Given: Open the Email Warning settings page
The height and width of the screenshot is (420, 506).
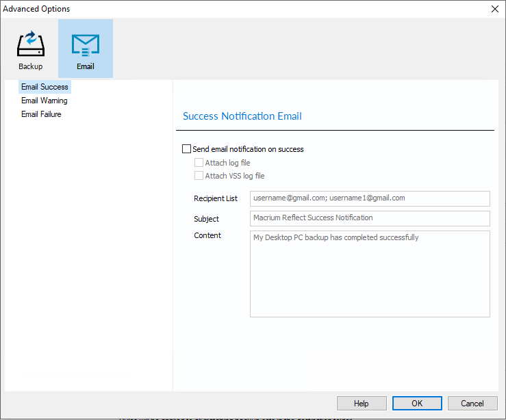Looking at the screenshot, I should pos(45,101).
